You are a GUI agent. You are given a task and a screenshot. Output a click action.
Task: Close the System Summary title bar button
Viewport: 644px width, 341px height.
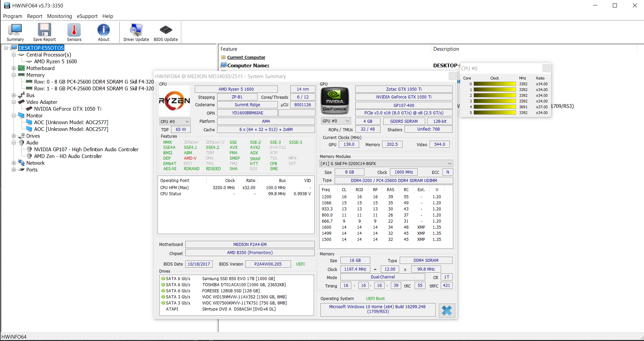pyautogui.click(x=453, y=76)
